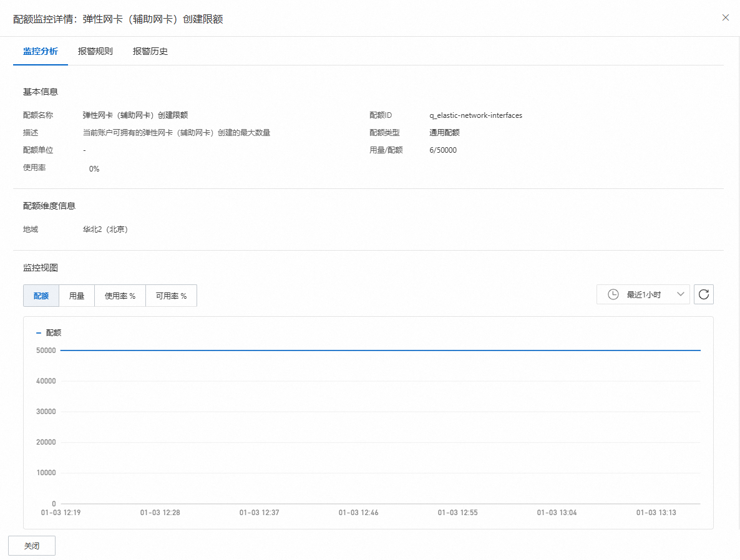
Task: Click the 监控视图 section heading
Action: (x=40, y=268)
